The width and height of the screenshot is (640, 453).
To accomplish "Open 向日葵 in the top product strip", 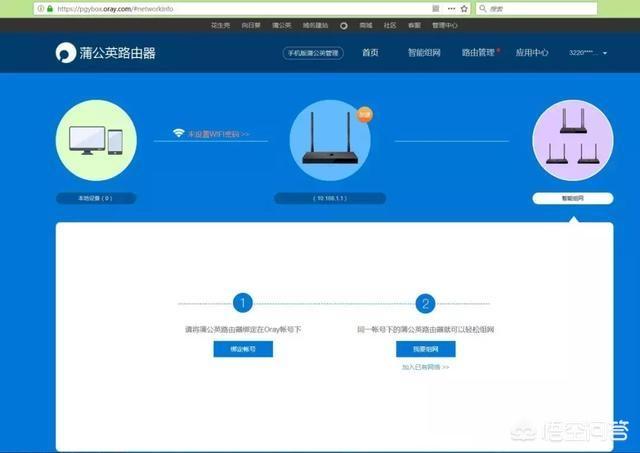I will (251, 25).
